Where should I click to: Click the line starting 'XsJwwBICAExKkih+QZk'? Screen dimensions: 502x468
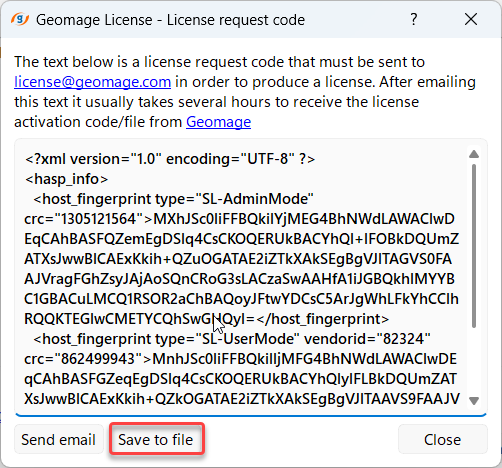[x=242, y=399]
